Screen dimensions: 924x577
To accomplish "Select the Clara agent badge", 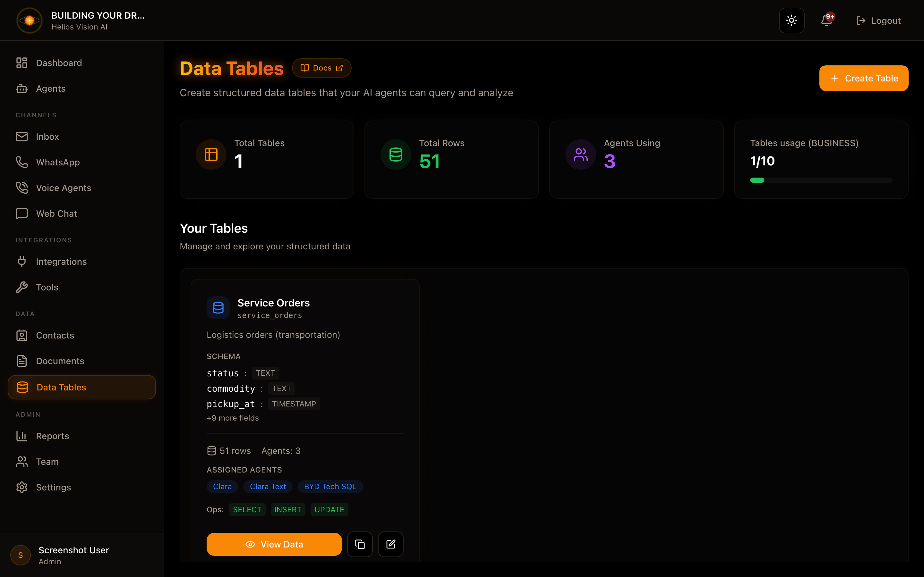I will [222, 486].
